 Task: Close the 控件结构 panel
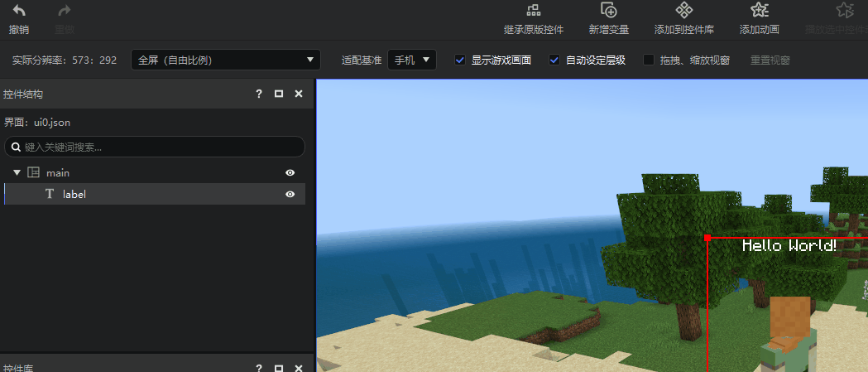pyautogui.click(x=299, y=94)
